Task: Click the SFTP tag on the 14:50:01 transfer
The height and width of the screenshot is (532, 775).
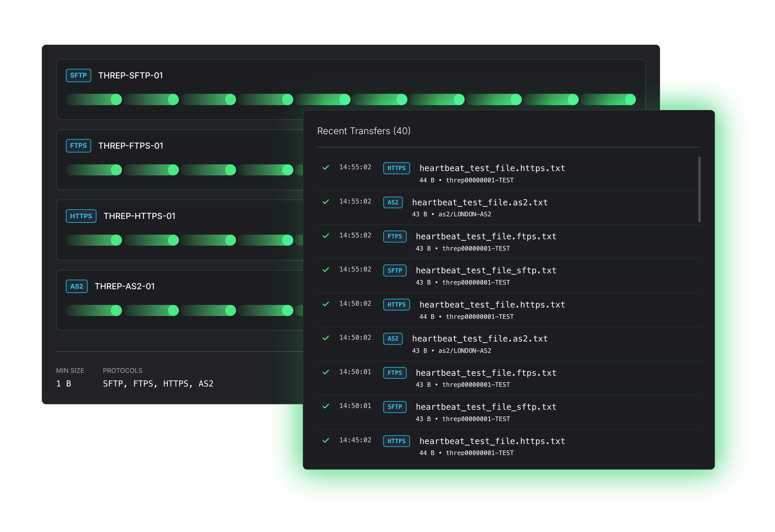Action: tap(395, 407)
